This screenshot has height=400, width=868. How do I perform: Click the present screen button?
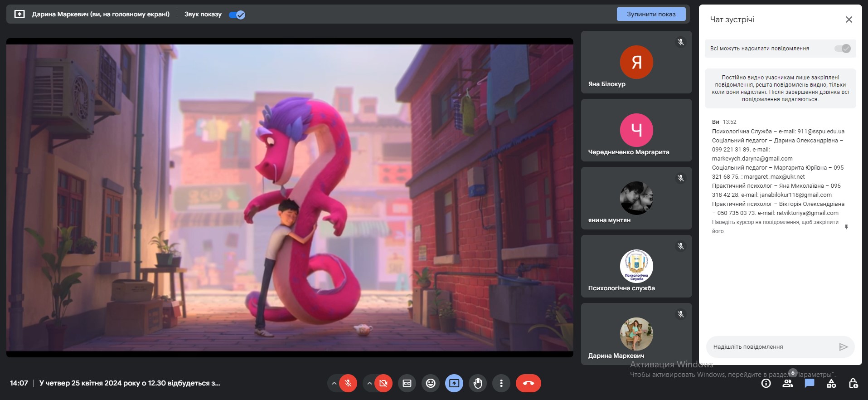click(454, 383)
